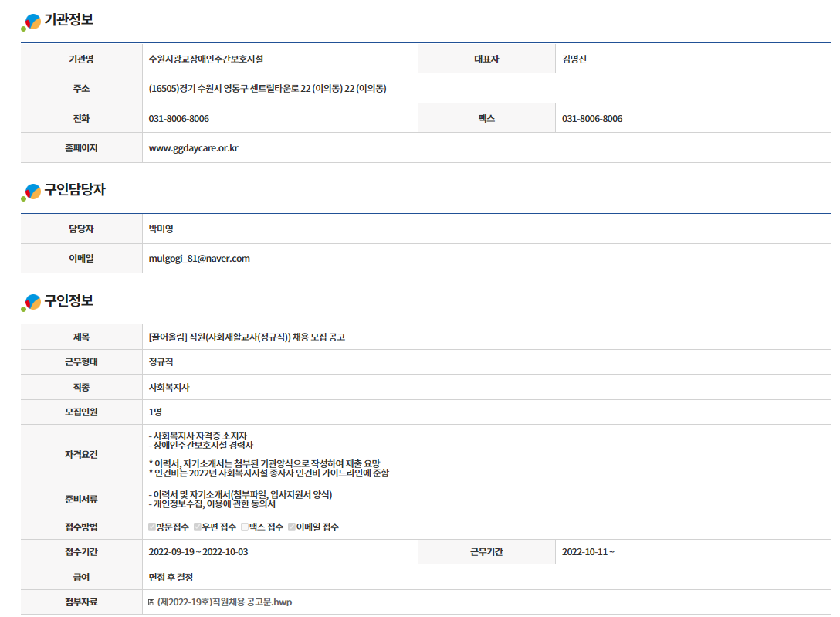
Task: Click the address starting with (16505)경기 수원시
Action: [x=267, y=88]
